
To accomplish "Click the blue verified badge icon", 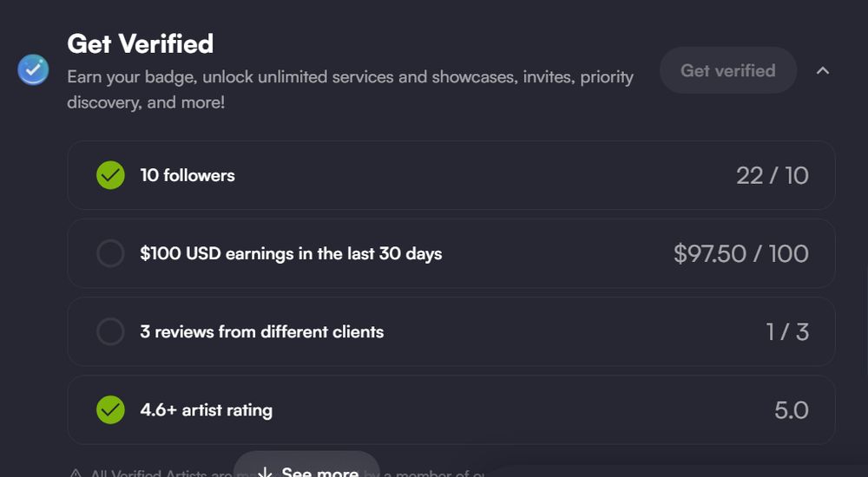I will [33, 69].
